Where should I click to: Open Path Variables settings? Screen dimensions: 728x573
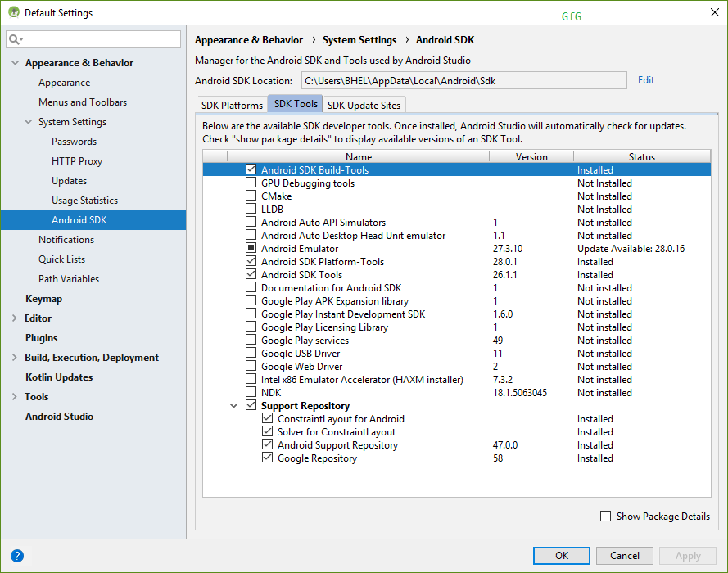point(69,279)
